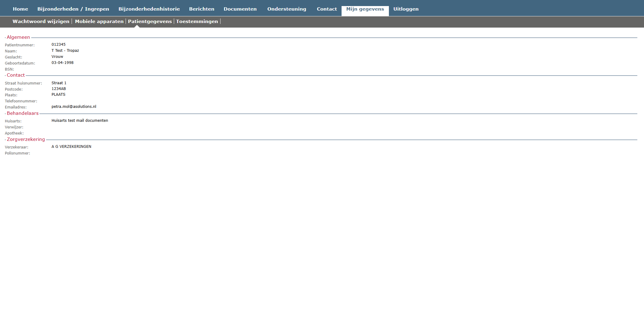Click the Patientnummer label
Viewport: 644px width, 319px height.
coord(20,45)
